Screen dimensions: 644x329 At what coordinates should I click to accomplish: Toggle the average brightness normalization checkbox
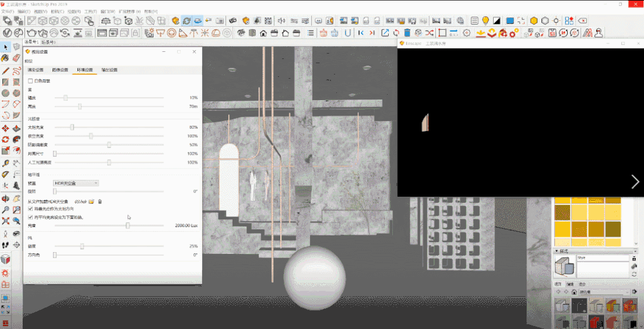(x=30, y=218)
